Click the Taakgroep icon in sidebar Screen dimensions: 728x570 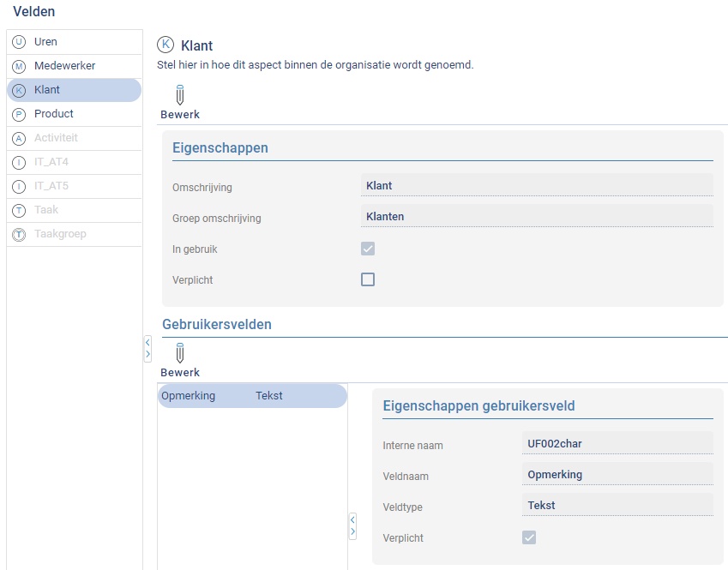[x=19, y=234]
